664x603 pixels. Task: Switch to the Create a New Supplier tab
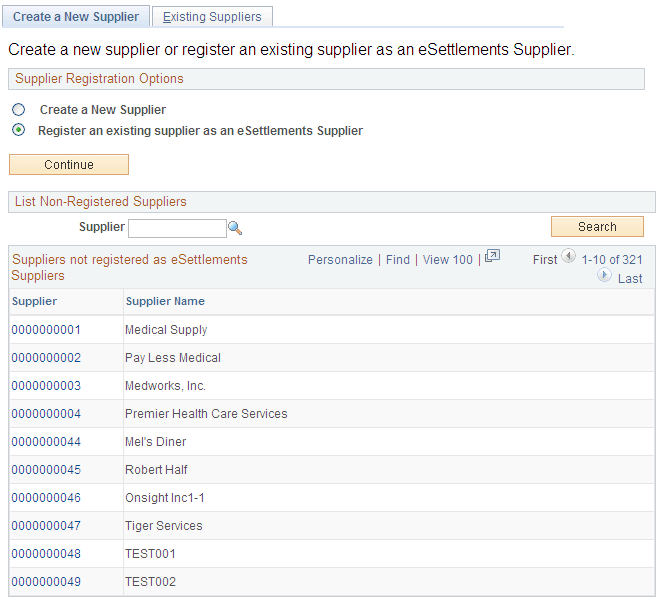pos(76,17)
